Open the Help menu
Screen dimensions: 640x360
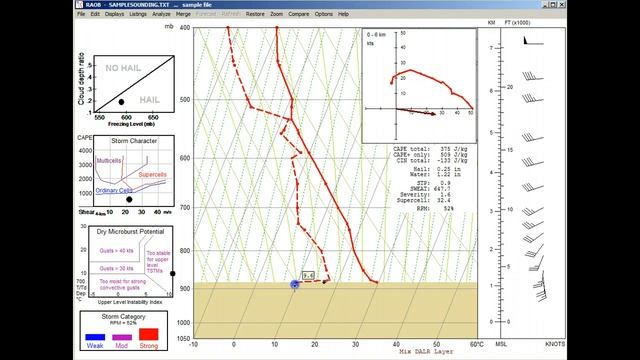tap(343, 14)
